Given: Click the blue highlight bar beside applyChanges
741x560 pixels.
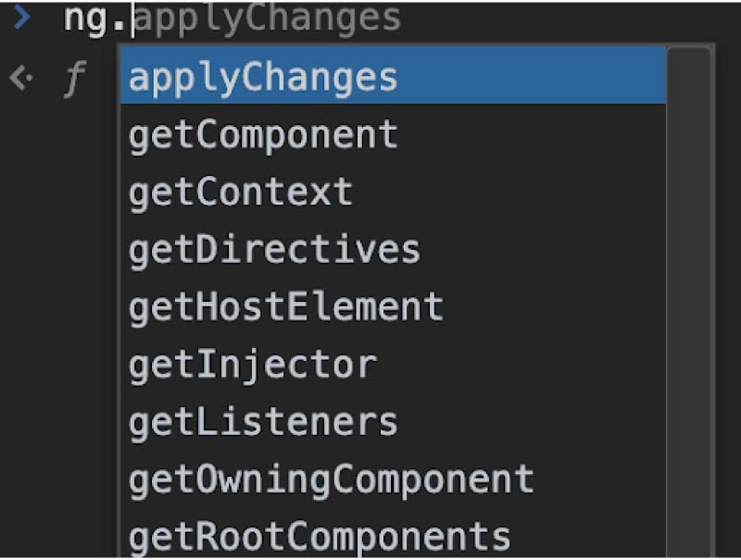Looking at the screenshot, I should pyautogui.click(x=532, y=76).
